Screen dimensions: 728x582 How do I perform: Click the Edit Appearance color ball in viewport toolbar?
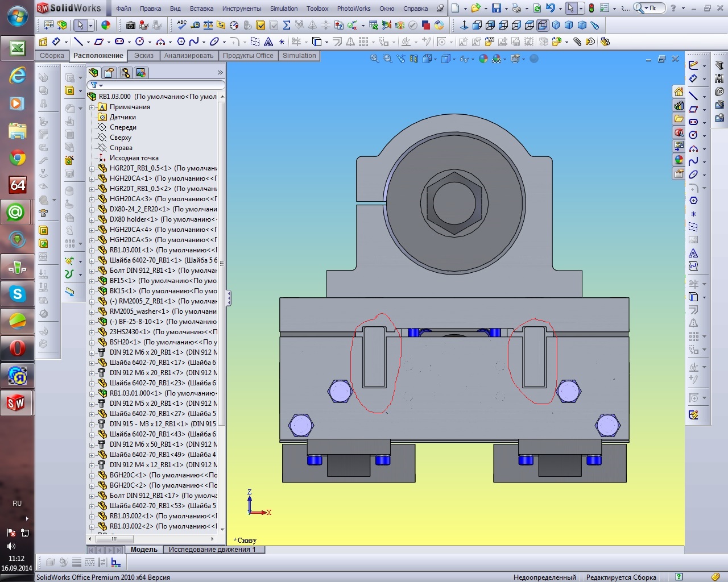click(x=483, y=59)
